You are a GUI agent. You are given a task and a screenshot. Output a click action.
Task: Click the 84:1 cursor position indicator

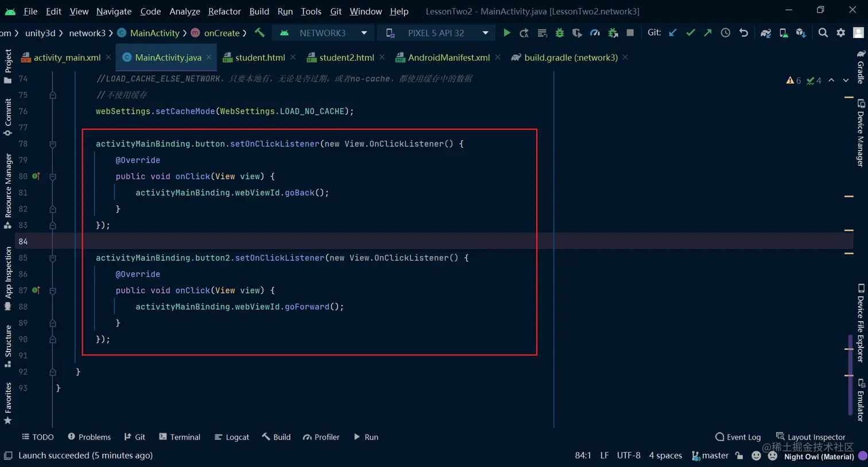click(x=583, y=456)
